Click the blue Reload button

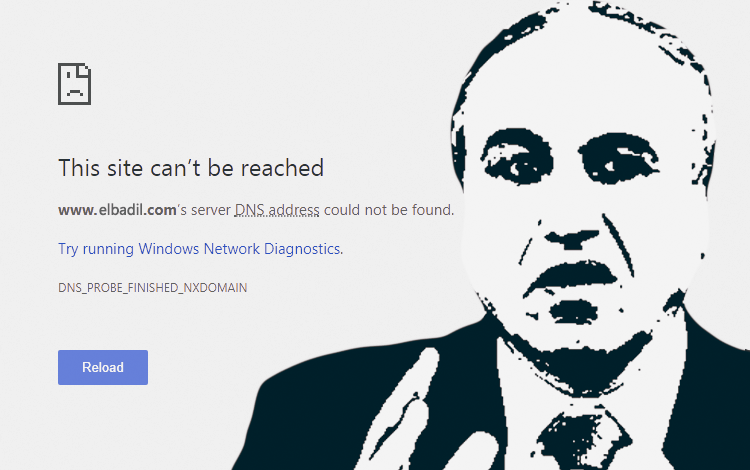103,367
